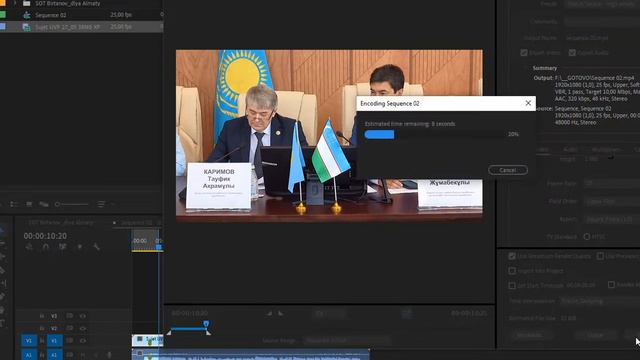Toggle sync lock for V1 track
This screenshot has width=640, height=360.
point(70,340)
